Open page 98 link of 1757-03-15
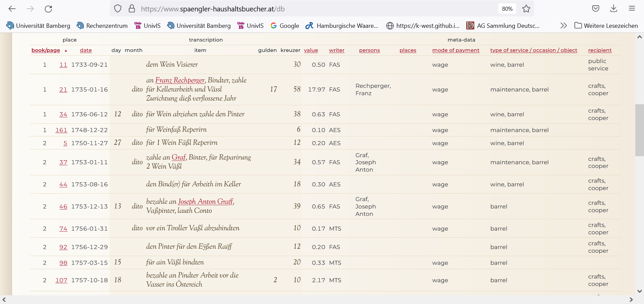This screenshot has height=304, width=644. [x=63, y=263]
